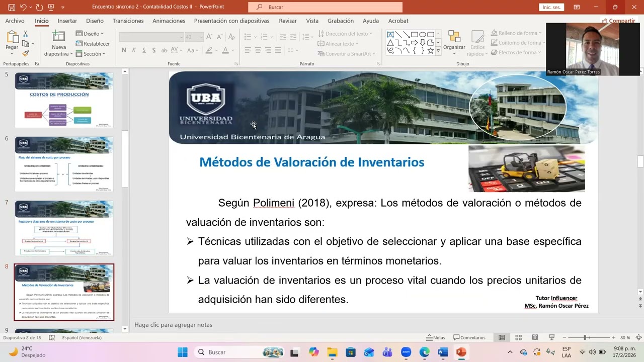The height and width of the screenshot is (362, 644).
Task: Click Inic. ses. sign-in button
Action: 551,7
